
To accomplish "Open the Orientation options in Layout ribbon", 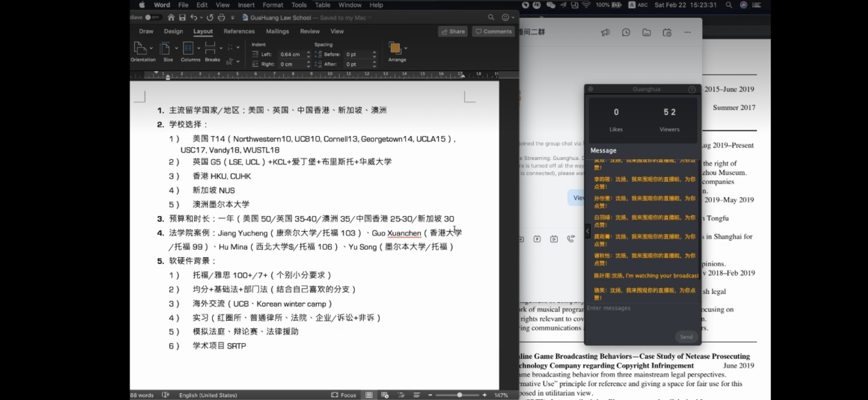I will tap(140, 49).
